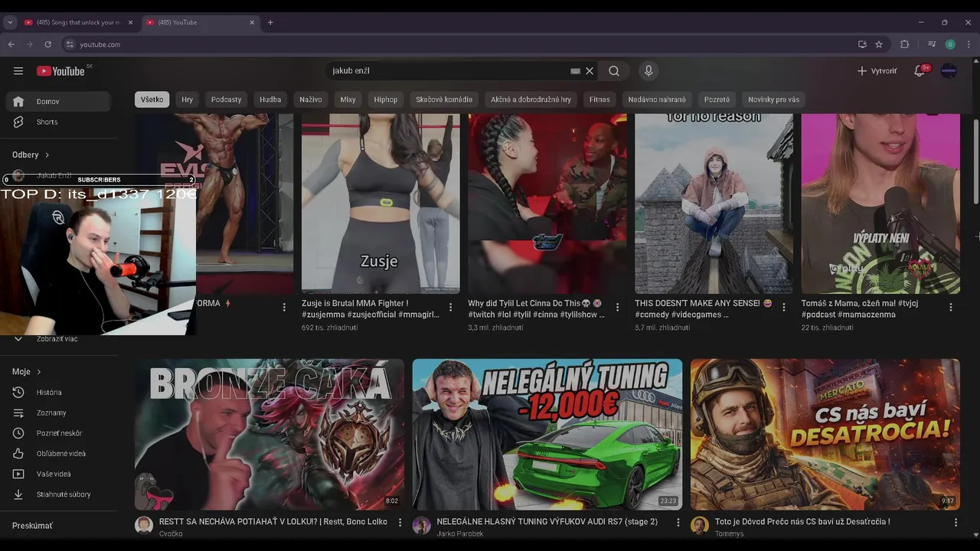
Task: Open title Toto je Dôvod Prečo nás CS baví
Action: coord(802,522)
